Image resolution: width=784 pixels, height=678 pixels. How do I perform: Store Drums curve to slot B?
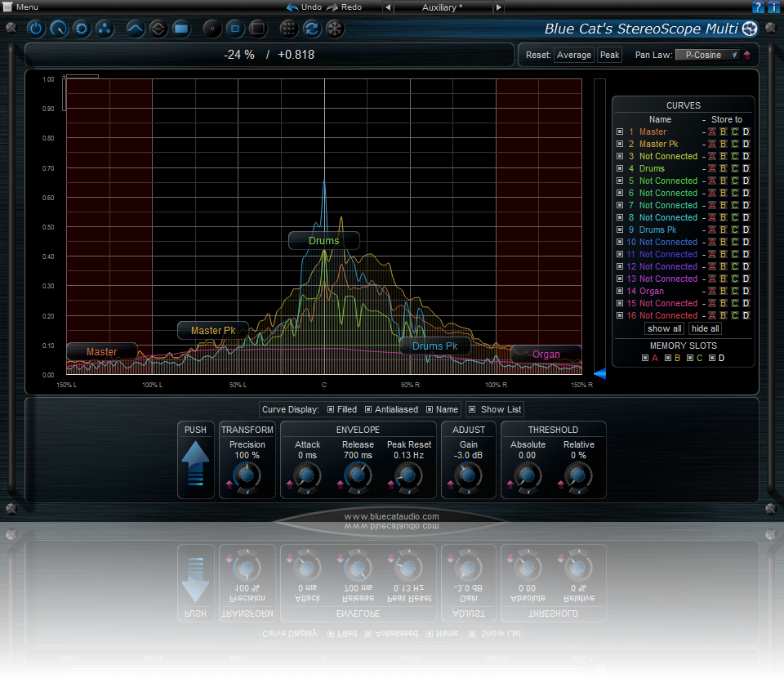[x=723, y=168]
